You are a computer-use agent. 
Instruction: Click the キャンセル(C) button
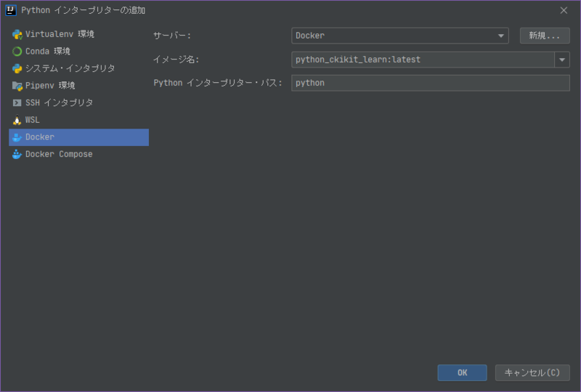coord(532,372)
